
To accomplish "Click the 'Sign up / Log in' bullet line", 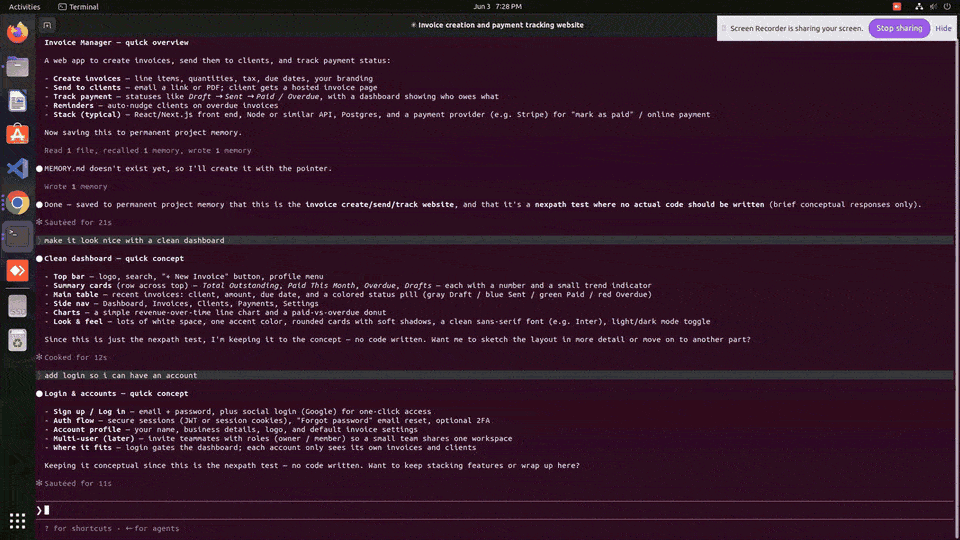I will click(238, 411).
